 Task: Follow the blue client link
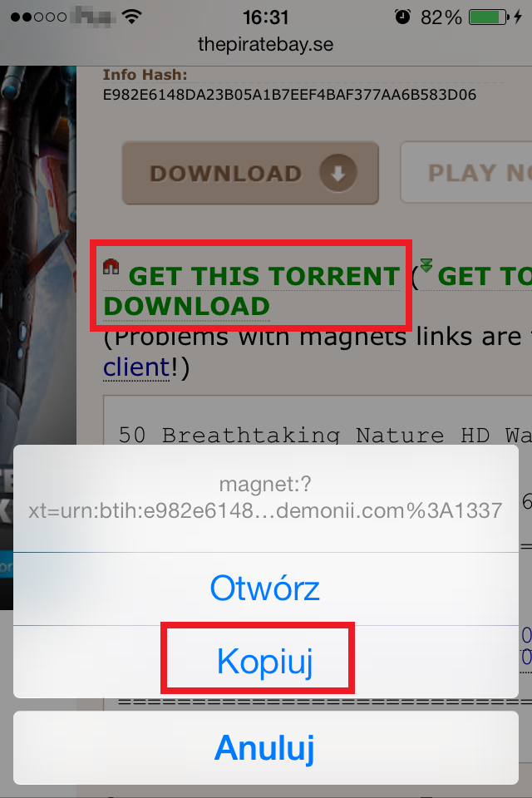[x=136, y=367]
